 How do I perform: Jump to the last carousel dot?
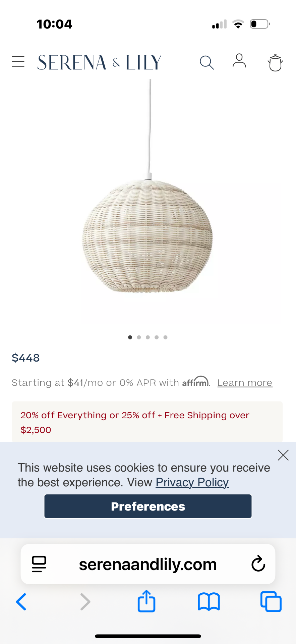coord(165,337)
